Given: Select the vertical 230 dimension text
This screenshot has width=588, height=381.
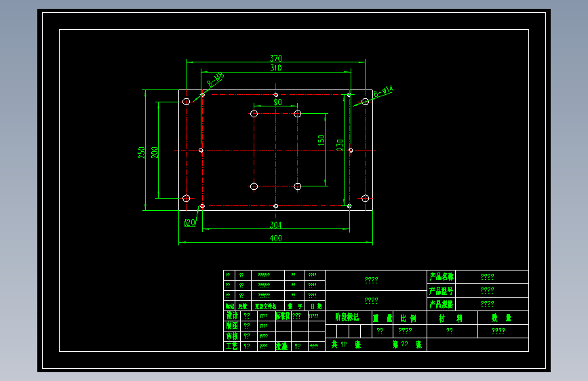Looking at the screenshot, I should (x=340, y=145).
